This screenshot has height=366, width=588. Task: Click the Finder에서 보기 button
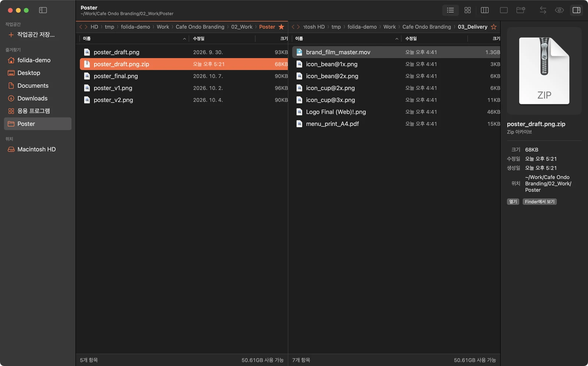(x=539, y=202)
